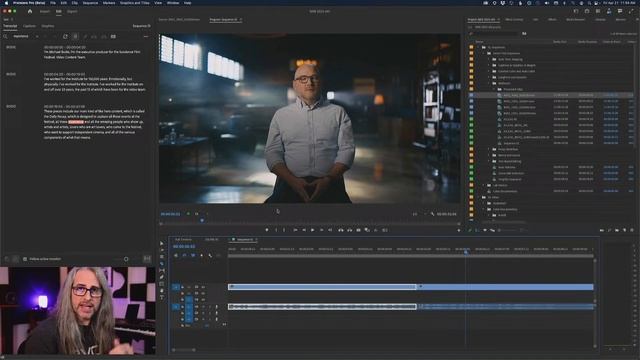Viewport: 640px width, 360px height.
Task: Open the File menu
Action: [x=53, y=3]
